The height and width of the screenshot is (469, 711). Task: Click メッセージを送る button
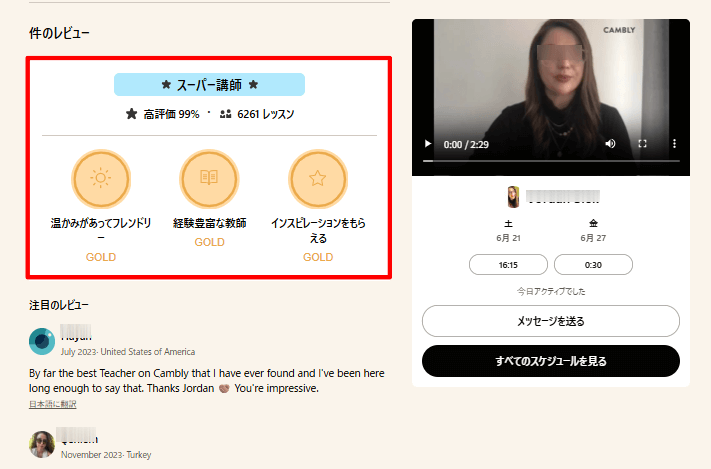pos(551,321)
